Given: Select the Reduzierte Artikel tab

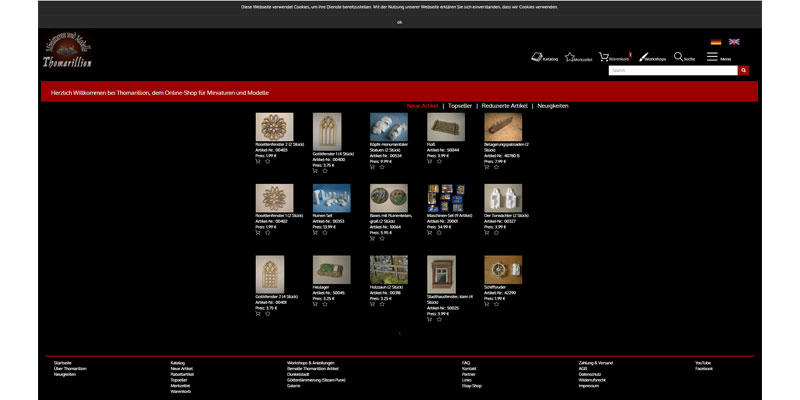Looking at the screenshot, I should [504, 105].
